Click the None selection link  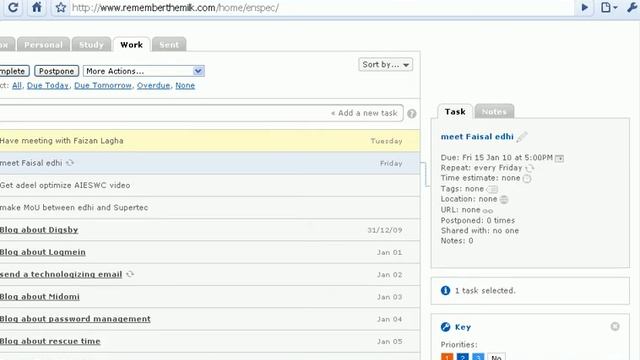pyautogui.click(x=185, y=85)
